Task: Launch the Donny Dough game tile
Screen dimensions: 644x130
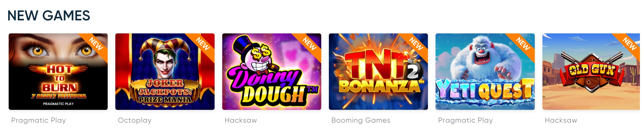Action: point(272,72)
